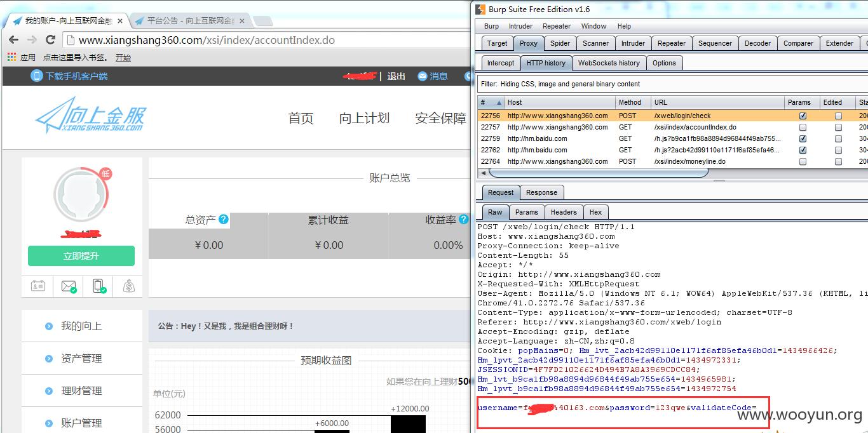Click the Chrome address bar URL
Viewport: 868px width, 433px height.
[207, 40]
